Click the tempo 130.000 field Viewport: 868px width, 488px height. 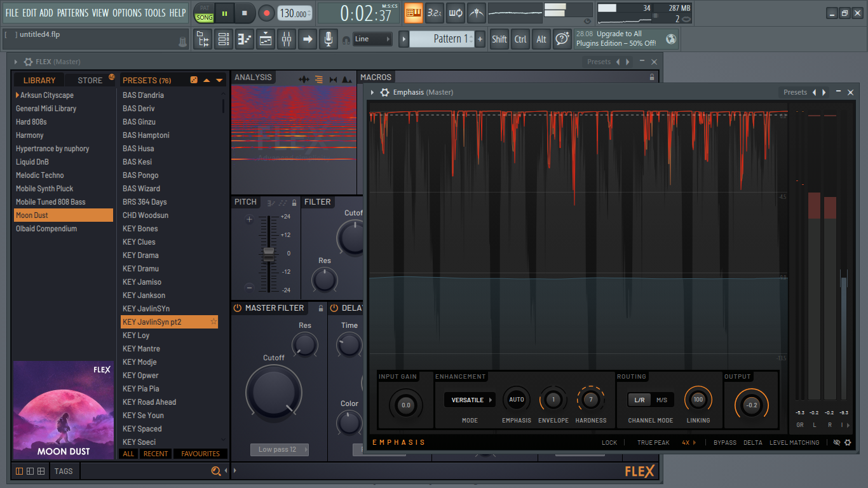tap(295, 13)
